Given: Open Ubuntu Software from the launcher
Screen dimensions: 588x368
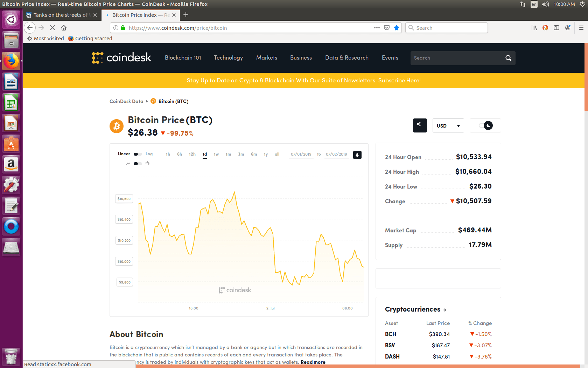Looking at the screenshot, I should (x=11, y=144).
